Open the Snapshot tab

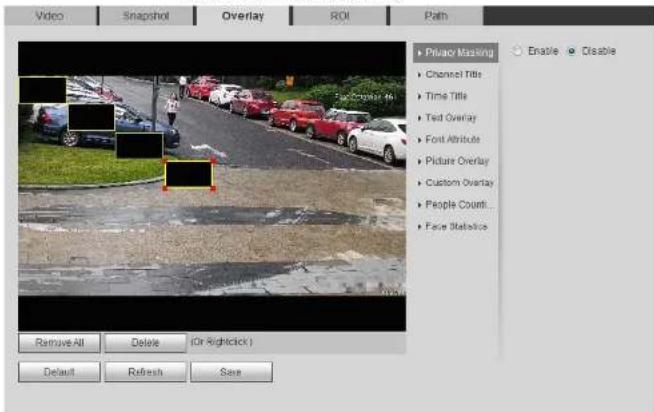[146, 16]
